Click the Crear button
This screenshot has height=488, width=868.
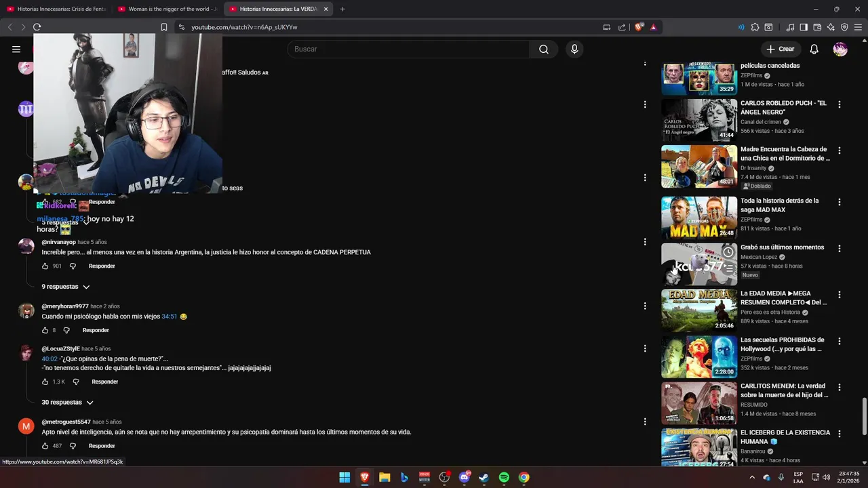click(780, 49)
